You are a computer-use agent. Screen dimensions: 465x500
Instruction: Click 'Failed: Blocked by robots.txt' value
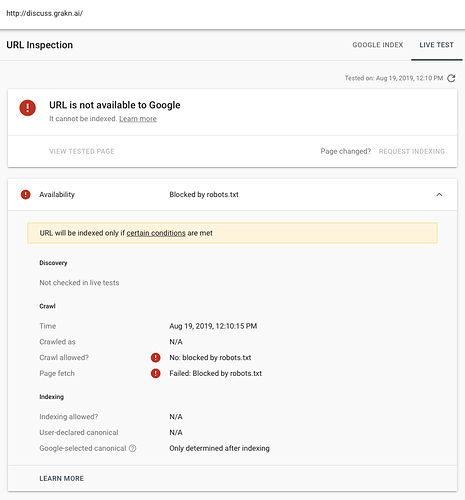(x=215, y=373)
